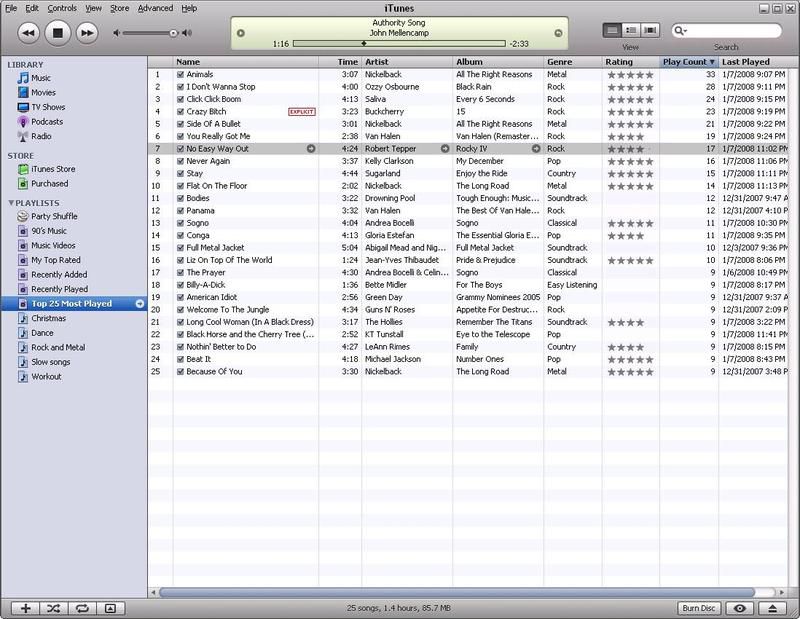Click the eject disc icon
This screenshot has width=800, height=619.
point(772,608)
